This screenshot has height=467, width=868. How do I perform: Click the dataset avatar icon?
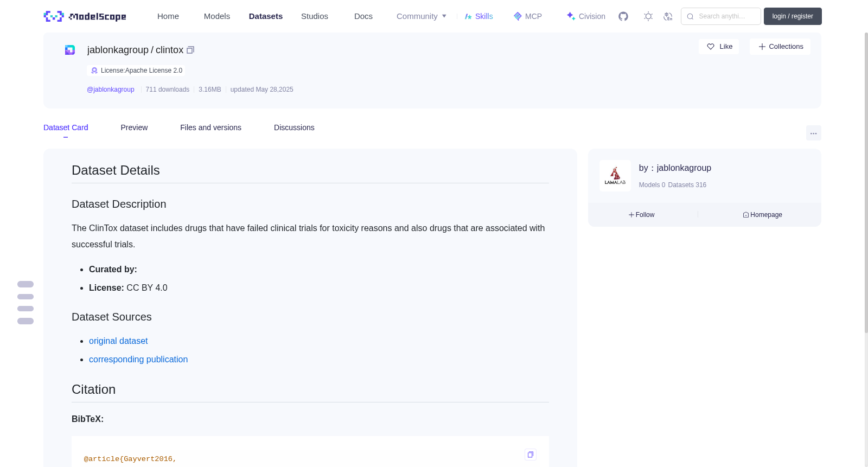tap(70, 50)
